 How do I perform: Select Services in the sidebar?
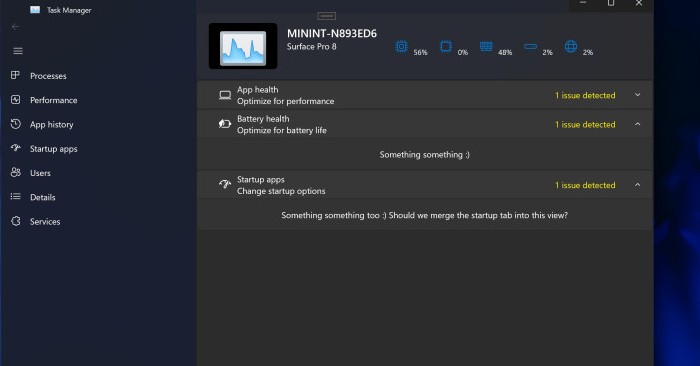[x=45, y=221]
